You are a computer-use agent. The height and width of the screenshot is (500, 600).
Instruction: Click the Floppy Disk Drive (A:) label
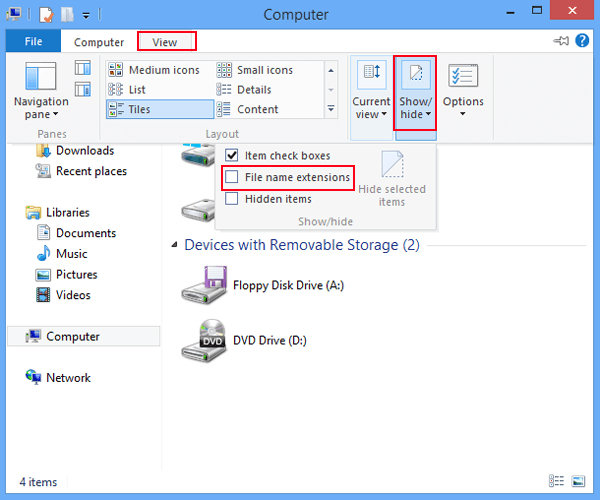288,285
